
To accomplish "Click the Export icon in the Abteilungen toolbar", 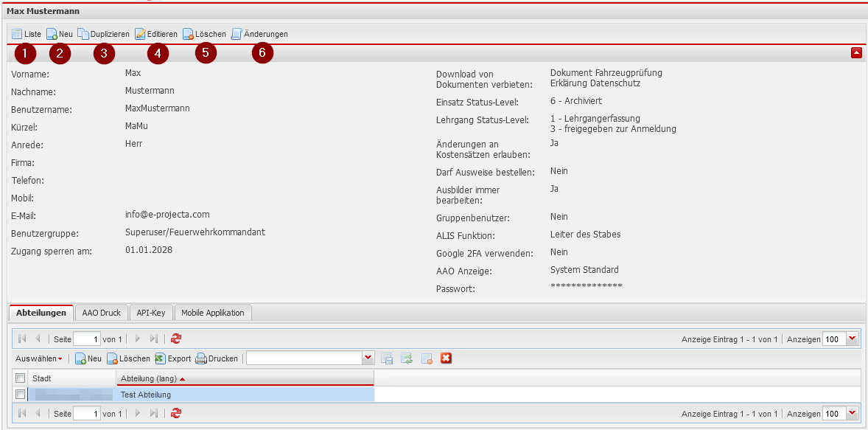I will pos(172,358).
